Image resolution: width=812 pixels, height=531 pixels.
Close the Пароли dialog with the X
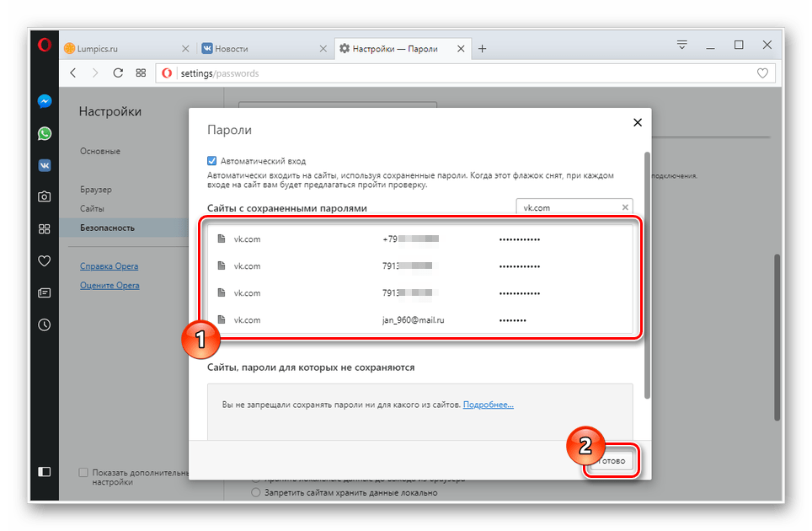[638, 122]
